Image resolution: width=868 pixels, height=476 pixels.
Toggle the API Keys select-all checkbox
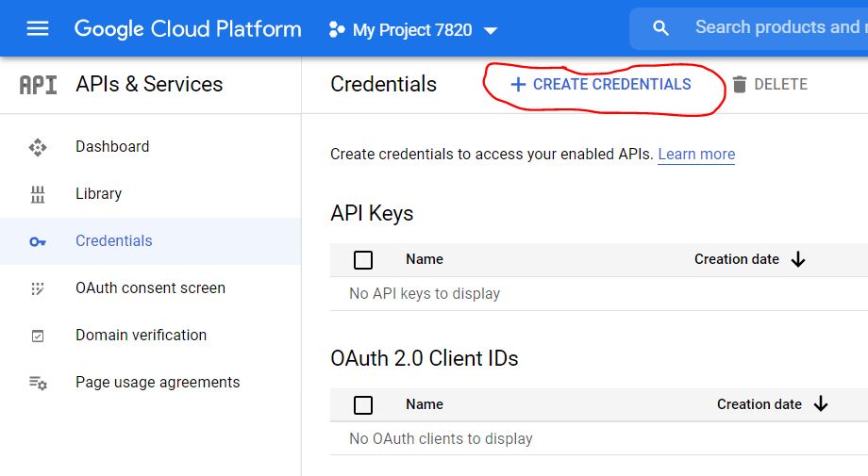tap(363, 260)
